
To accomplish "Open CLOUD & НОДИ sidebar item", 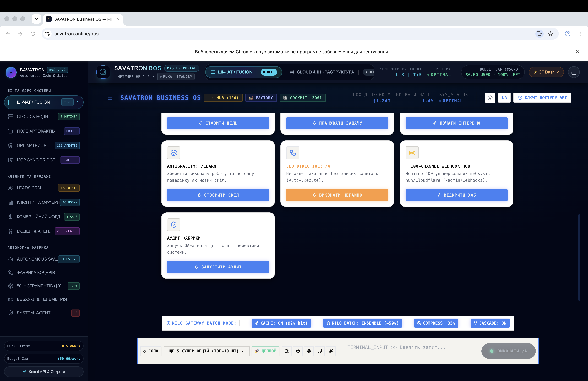I will click(x=44, y=117).
